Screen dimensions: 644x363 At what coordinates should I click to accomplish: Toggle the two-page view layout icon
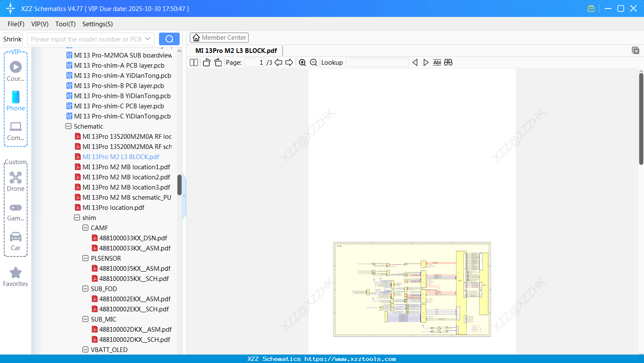[194, 63]
